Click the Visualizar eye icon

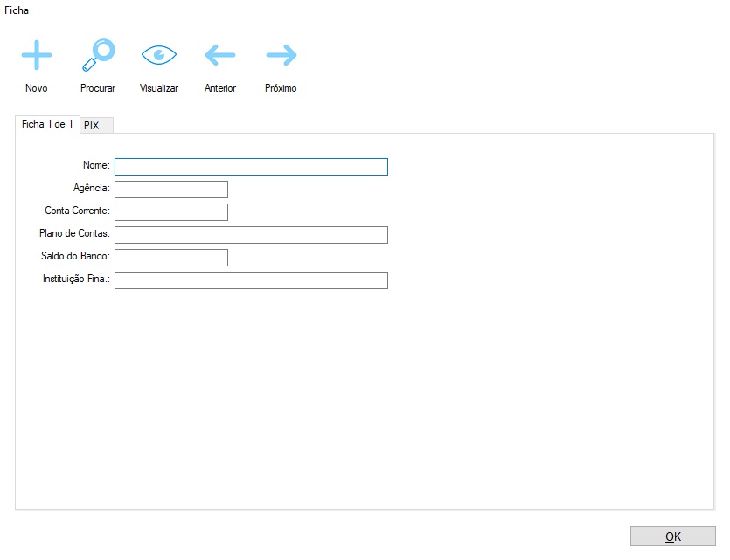[159, 56]
